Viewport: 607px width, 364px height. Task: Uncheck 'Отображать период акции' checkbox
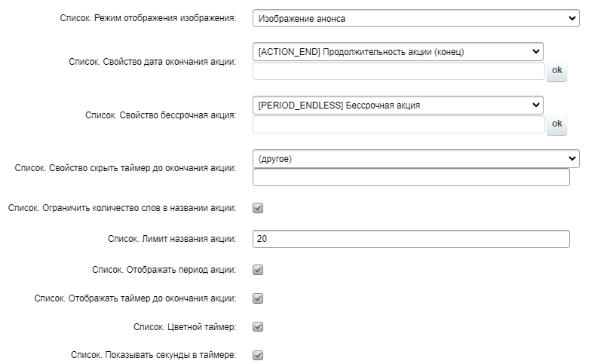pos(258,269)
